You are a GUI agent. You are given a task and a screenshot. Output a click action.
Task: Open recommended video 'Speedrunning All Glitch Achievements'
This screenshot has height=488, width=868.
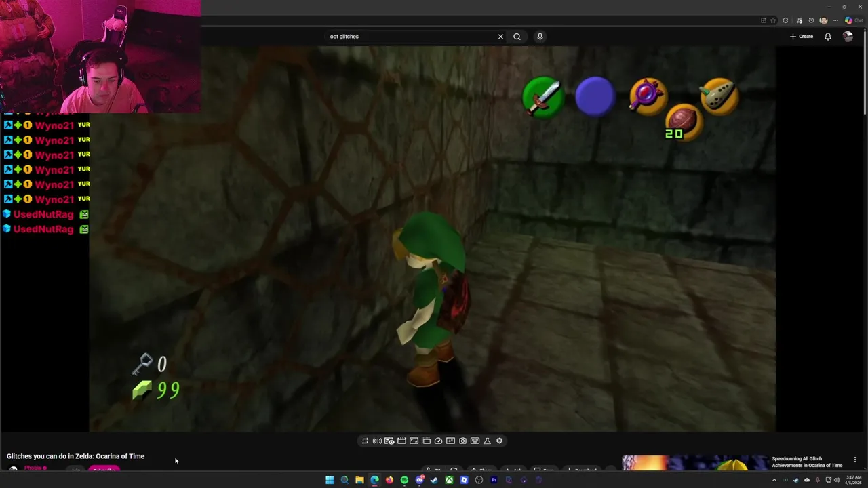807,462
